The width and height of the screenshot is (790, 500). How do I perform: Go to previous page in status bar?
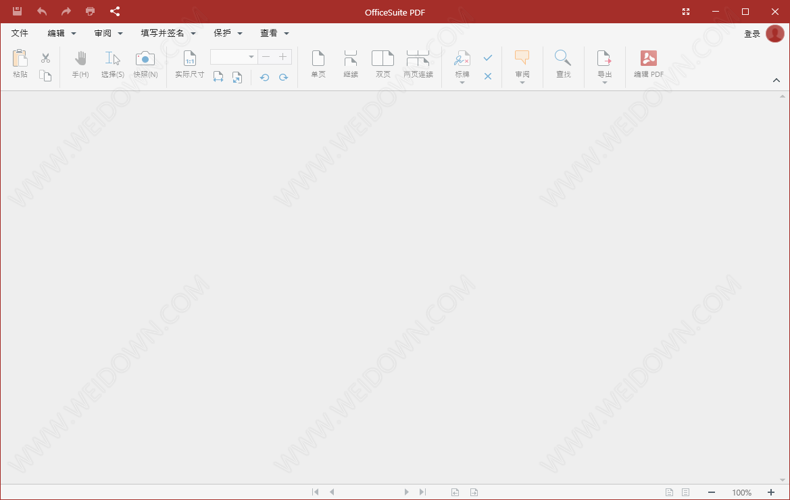coord(332,492)
